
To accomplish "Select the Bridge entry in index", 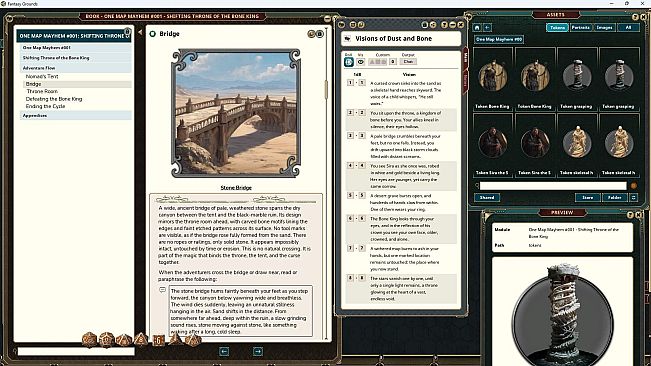I will click(77, 84).
